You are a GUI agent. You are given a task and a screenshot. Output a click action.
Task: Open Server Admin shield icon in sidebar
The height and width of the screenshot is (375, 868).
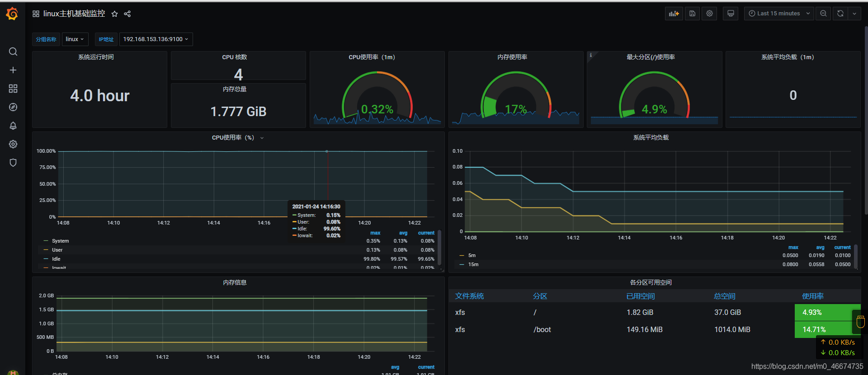coord(13,163)
